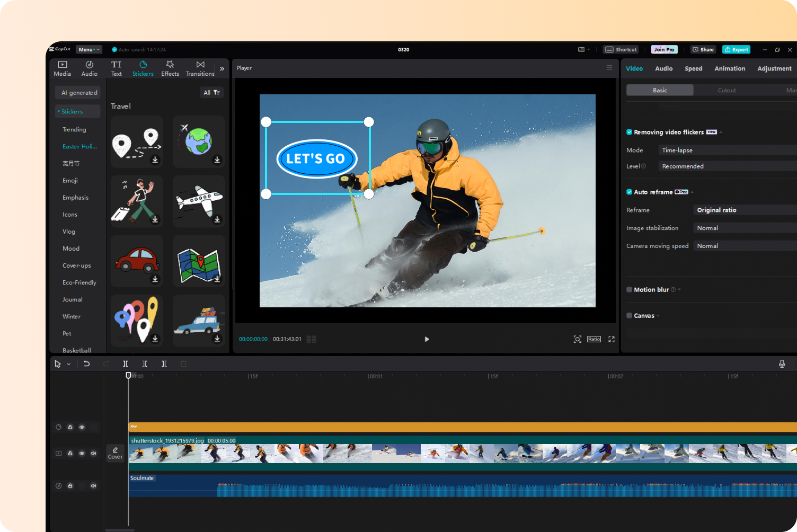Viewport: 797px width, 532px height.
Task: Switch to the Text panel
Action: tap(116, 68)
